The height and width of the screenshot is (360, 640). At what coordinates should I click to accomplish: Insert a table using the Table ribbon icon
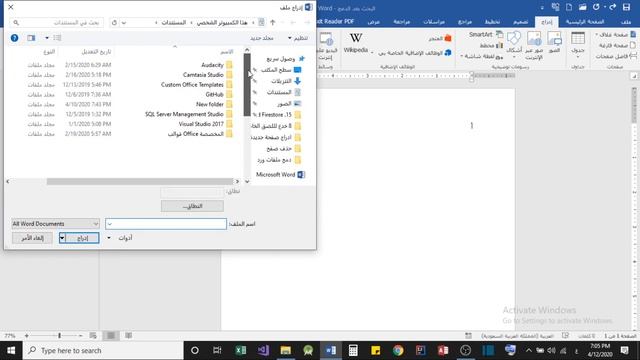click(x=578, y=44)
